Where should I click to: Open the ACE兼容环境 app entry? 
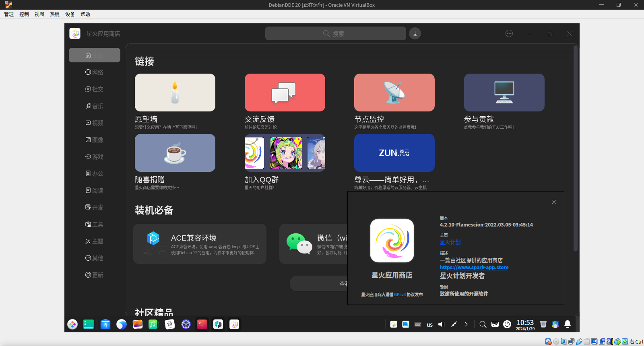pos(200,244)
